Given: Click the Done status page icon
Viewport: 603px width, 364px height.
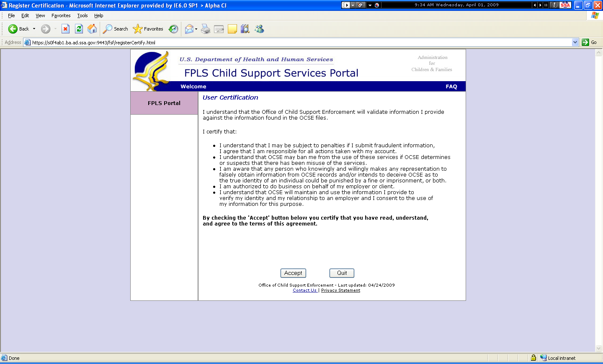Looking at the screenshot, I should (4, 358).
